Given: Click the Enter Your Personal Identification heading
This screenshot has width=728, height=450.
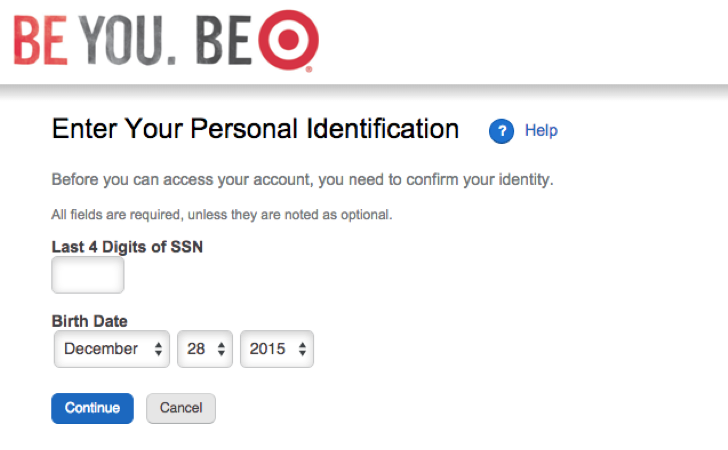Looking at the screenshot, I should [255, 129].
